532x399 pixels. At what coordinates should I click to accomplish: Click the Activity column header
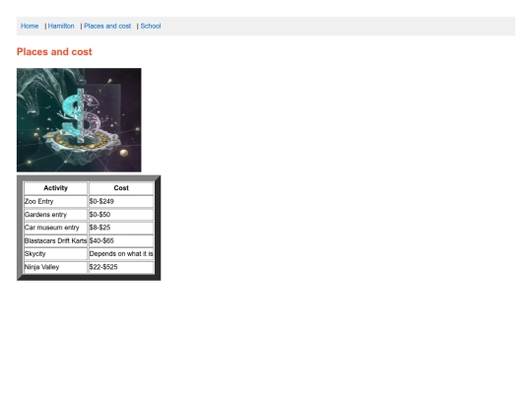click(x=55, y=188)
